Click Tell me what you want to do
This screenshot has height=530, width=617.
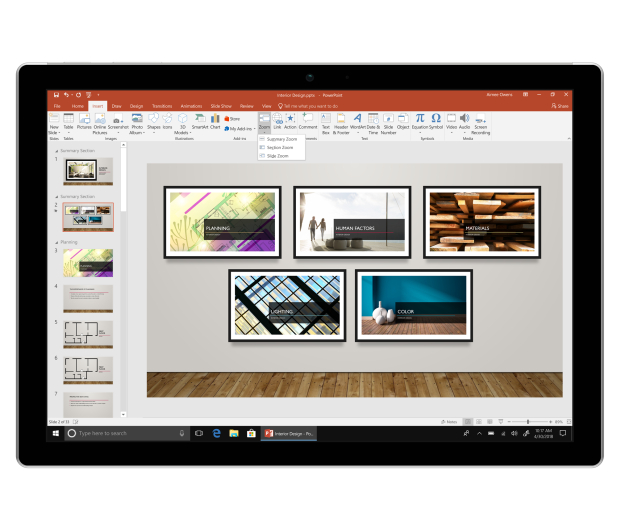point(308,106)
